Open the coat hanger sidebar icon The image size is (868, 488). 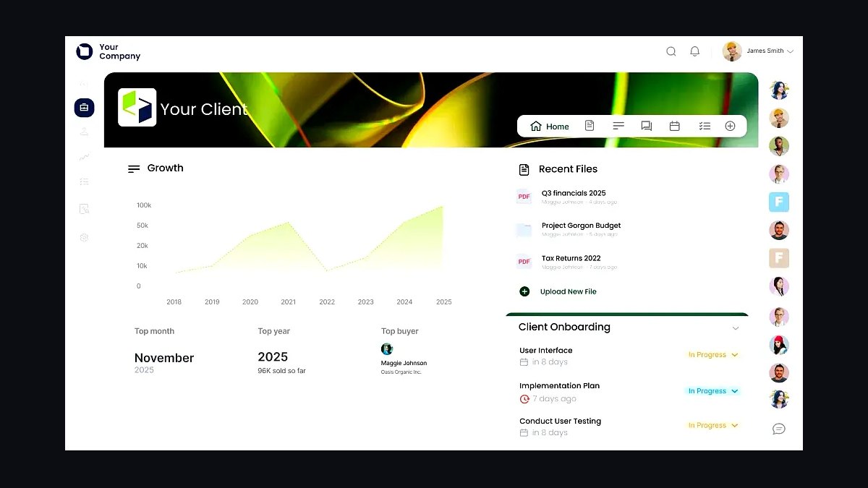84,132
